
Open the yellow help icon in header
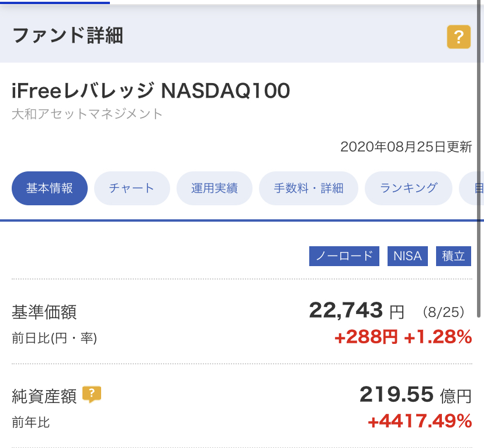point(459,37)
